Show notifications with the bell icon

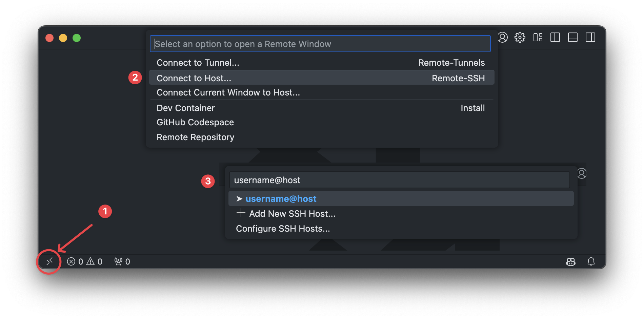(x=591, y=262)
